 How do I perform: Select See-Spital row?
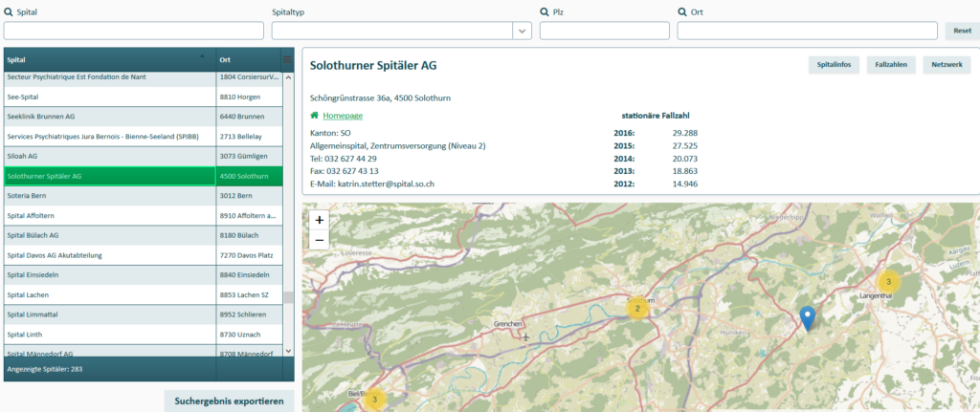click(x=144, y=97)
